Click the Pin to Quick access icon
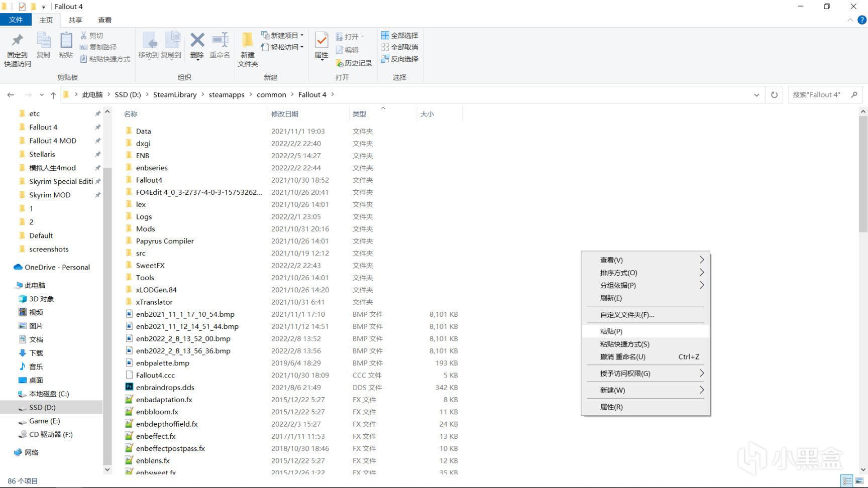The image size is (868, 488). tap(18, 41)
